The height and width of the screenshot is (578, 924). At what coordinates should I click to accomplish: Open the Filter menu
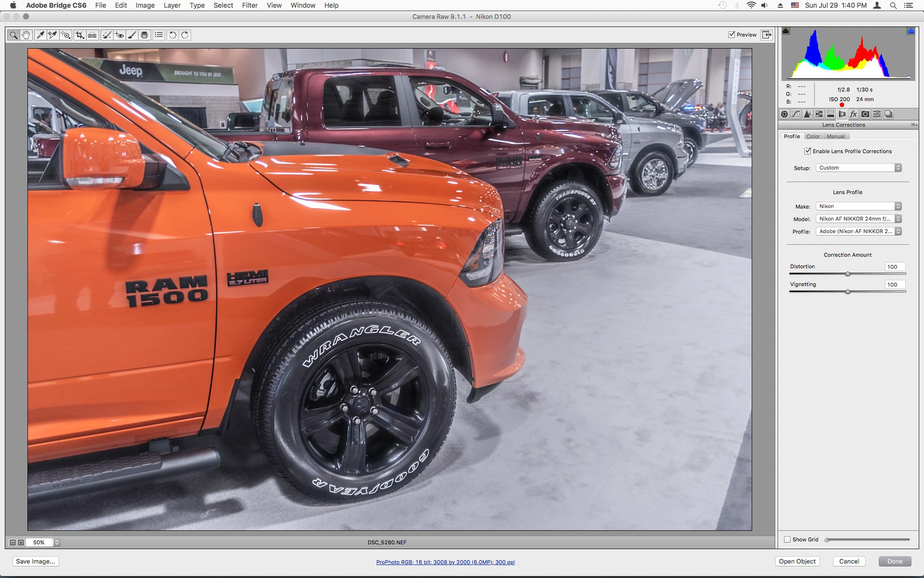pos(249,5)
